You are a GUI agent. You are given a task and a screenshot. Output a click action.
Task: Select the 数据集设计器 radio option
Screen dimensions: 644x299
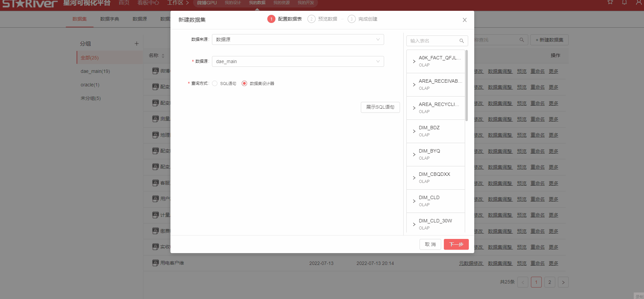click(x=244, y=83)
